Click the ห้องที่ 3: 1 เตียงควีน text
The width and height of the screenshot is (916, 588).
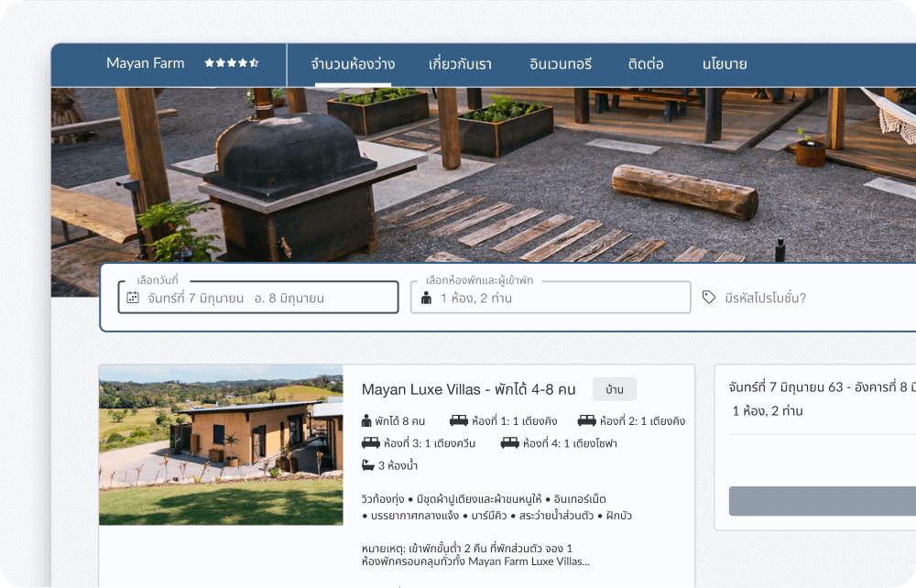(x=430, y=443)
